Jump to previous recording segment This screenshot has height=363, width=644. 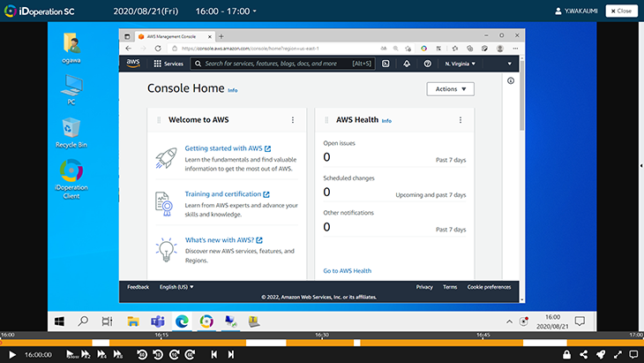click(214, 354)
